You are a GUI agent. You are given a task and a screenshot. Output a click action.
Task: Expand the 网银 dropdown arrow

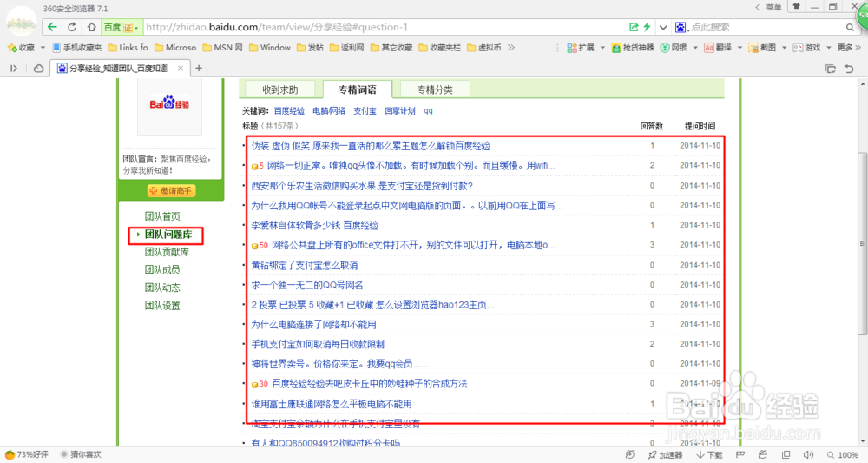click(695, 48)
